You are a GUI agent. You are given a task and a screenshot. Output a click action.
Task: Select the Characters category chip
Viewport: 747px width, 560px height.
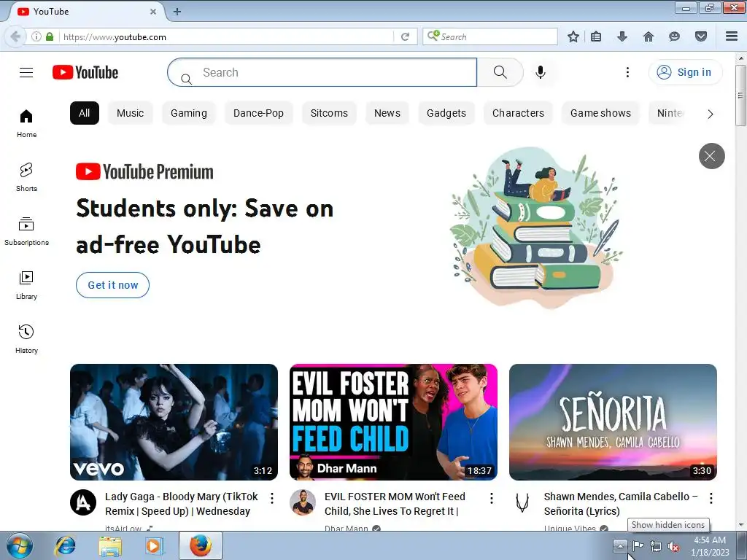519,113
